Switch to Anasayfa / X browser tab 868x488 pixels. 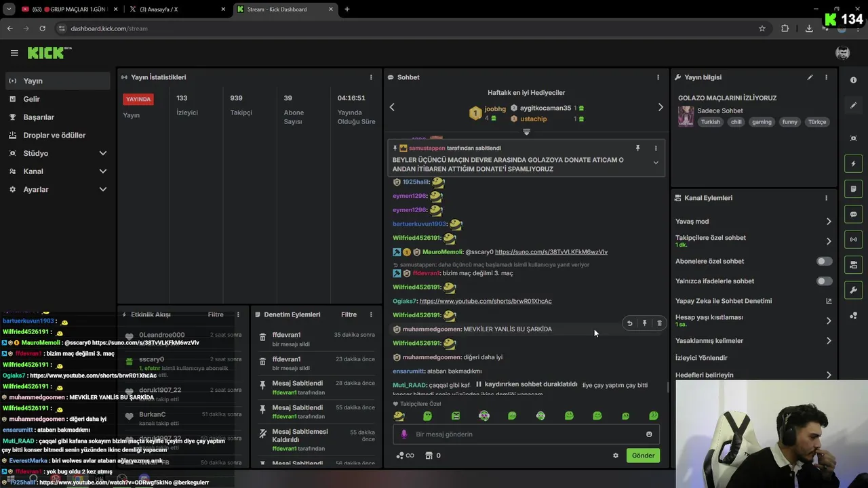pos(176,9)
